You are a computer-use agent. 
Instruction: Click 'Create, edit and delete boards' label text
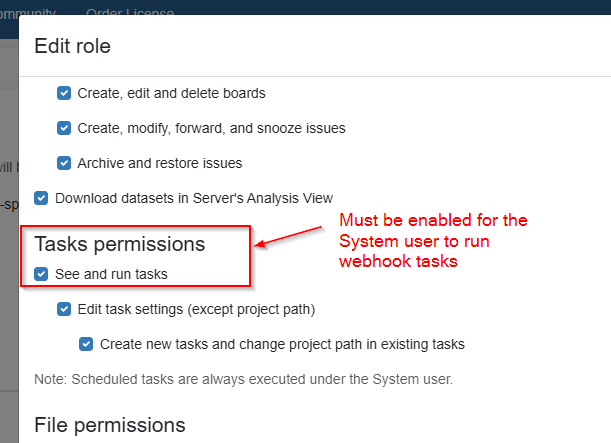(171, 93)
